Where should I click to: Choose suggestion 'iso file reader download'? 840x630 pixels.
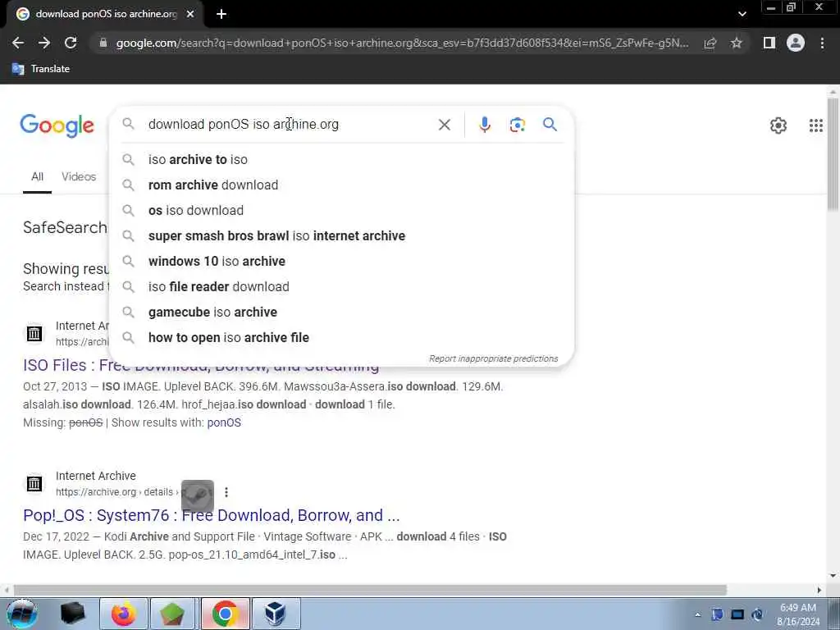[x=342, y=286]
